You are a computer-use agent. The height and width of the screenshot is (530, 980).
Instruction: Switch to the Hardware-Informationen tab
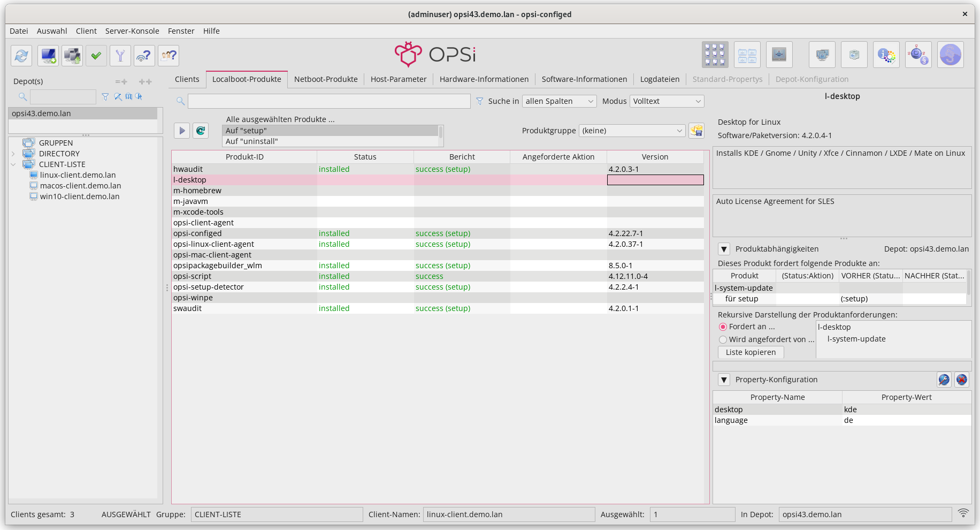pyautogui.click(x=484, y=79)
